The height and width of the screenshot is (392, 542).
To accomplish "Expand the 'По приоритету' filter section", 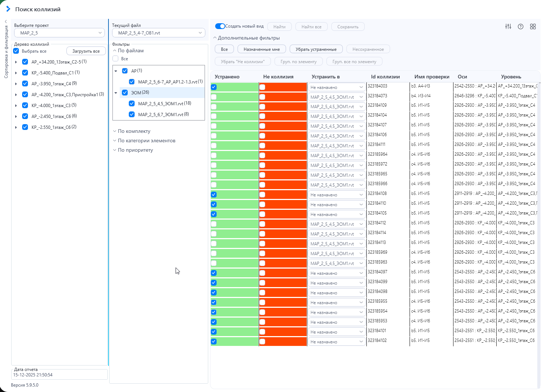I will (x=135, y=150).
